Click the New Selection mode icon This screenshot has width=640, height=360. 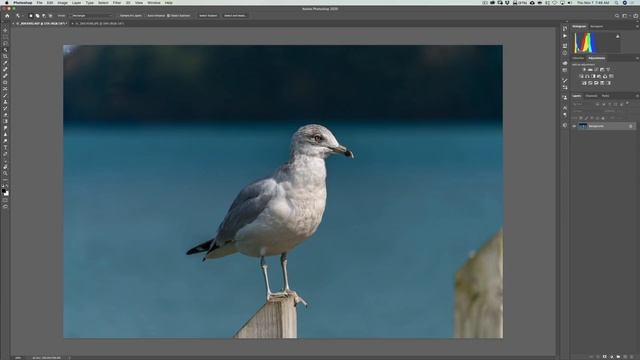point(31,16)
